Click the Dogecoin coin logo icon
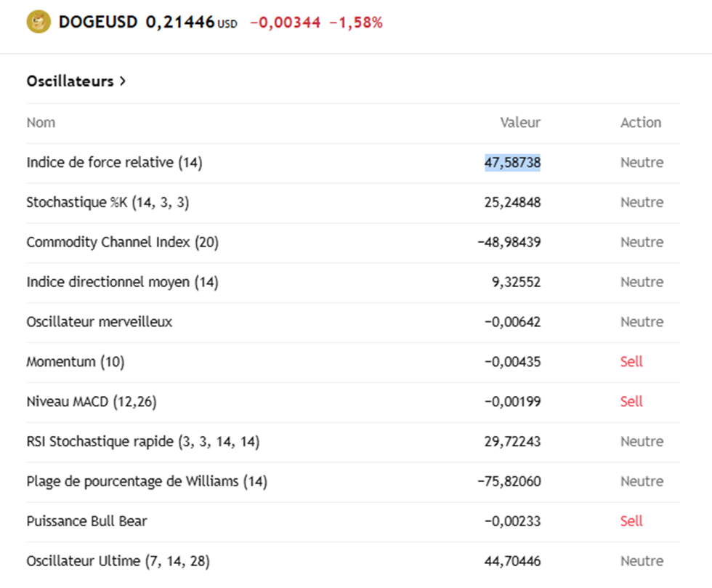712x588 pixels. point(38,22)
